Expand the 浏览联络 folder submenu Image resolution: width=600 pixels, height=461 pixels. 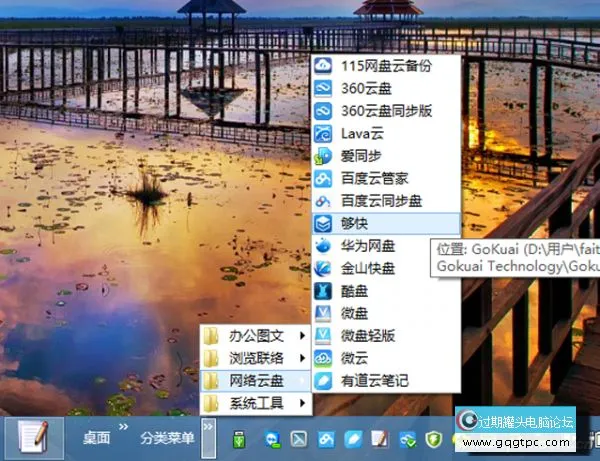point(256,358)
